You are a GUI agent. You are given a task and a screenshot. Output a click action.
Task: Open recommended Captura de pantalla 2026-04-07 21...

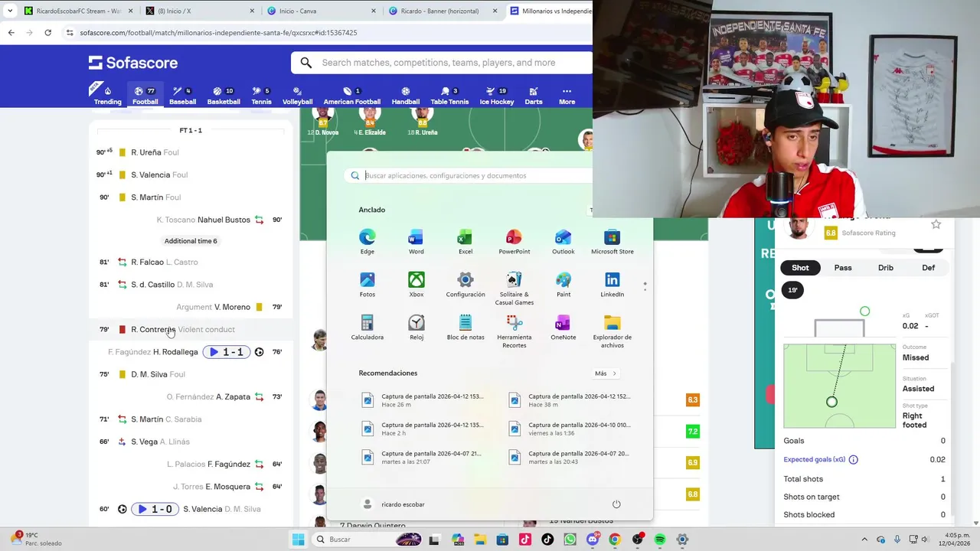423,457
